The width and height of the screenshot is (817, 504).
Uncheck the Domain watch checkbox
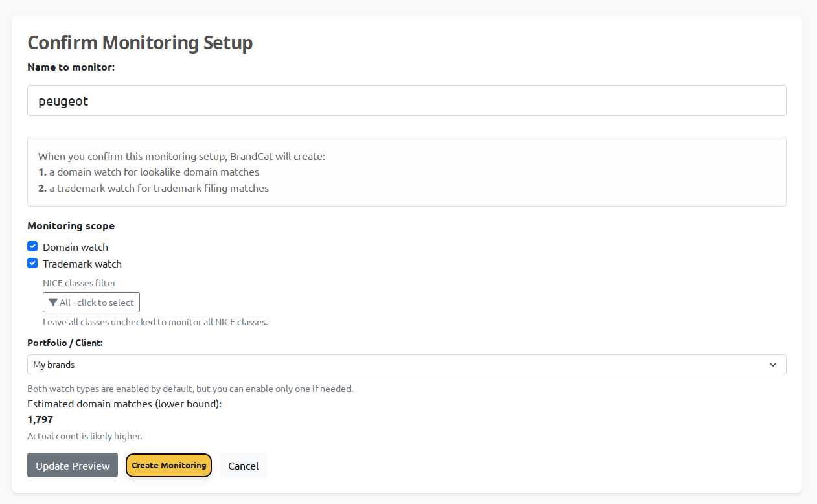pyautogui.click(x=32, y=246)
